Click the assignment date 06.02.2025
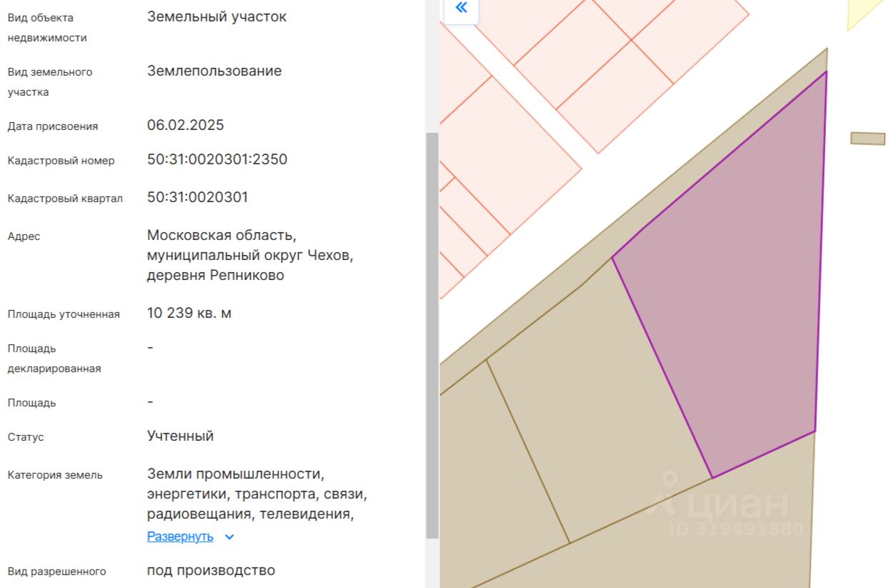Image resolution: width=891 pixels, height=588 pixels. (185, 126)
